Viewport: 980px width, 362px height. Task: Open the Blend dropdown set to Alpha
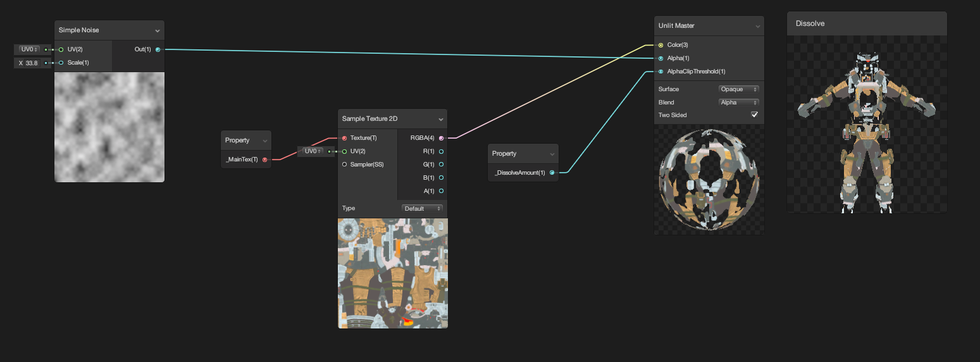(738, 103)
